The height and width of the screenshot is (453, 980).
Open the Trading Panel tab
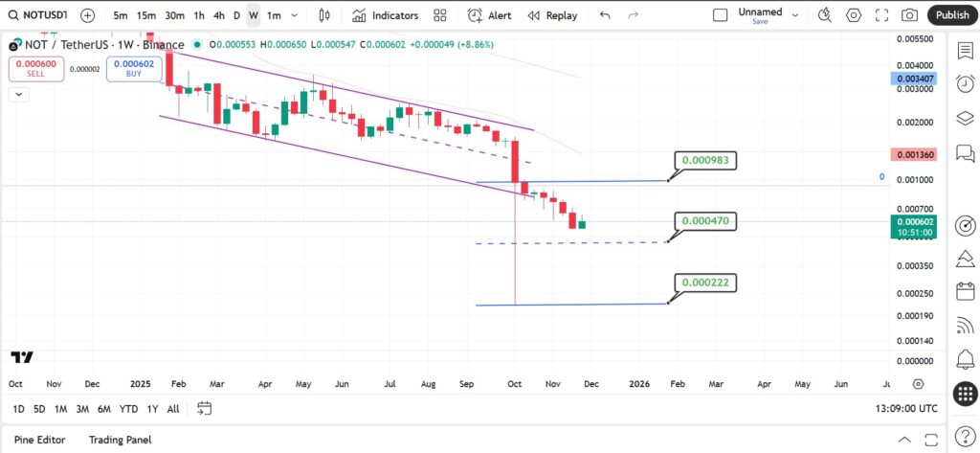pos(120,440)
